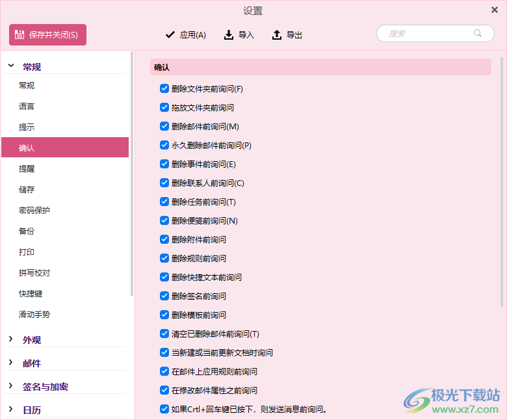Click the left sidebar scrollbar
The image size is (507, 420).
pyautogui.click(x=131, y=174)
